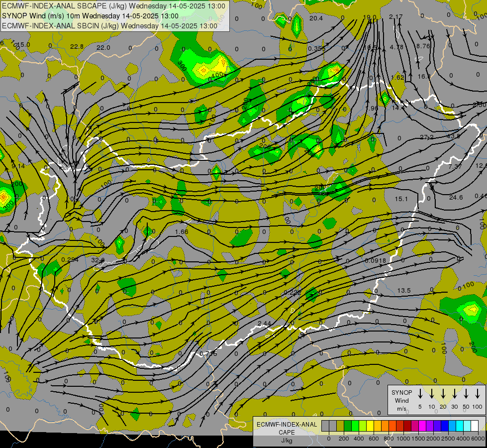
Task: Click the wind arrow above the 5 m/s label
Action: [x=420, y=393]
